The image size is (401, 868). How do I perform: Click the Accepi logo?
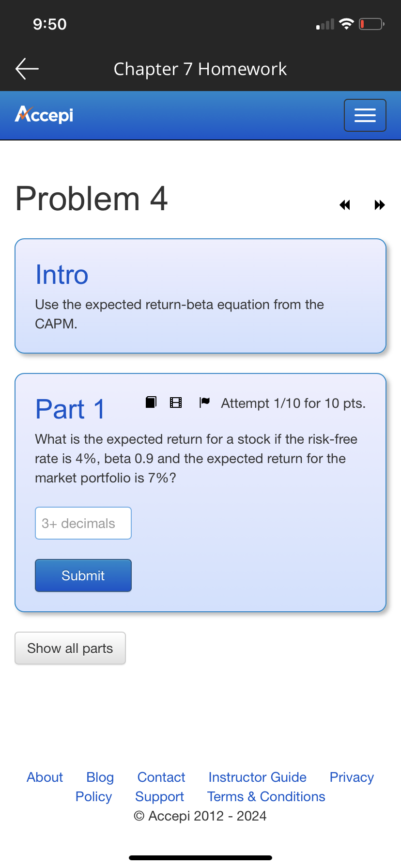pos(44,115)
